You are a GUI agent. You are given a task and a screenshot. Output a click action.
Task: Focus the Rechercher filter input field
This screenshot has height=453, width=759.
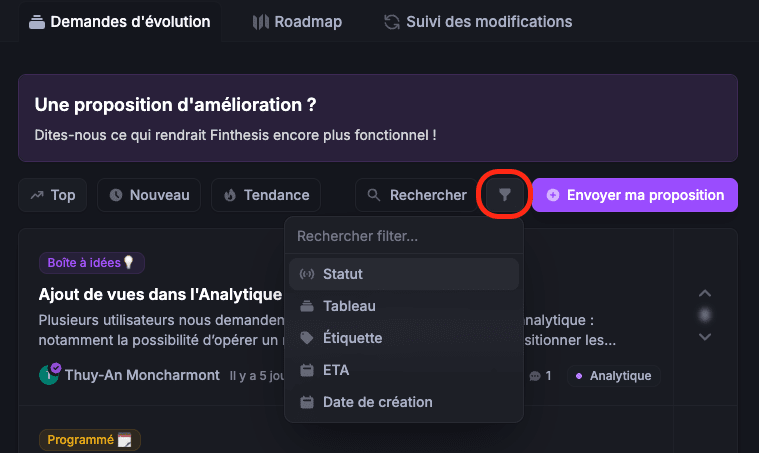[404, 237]
